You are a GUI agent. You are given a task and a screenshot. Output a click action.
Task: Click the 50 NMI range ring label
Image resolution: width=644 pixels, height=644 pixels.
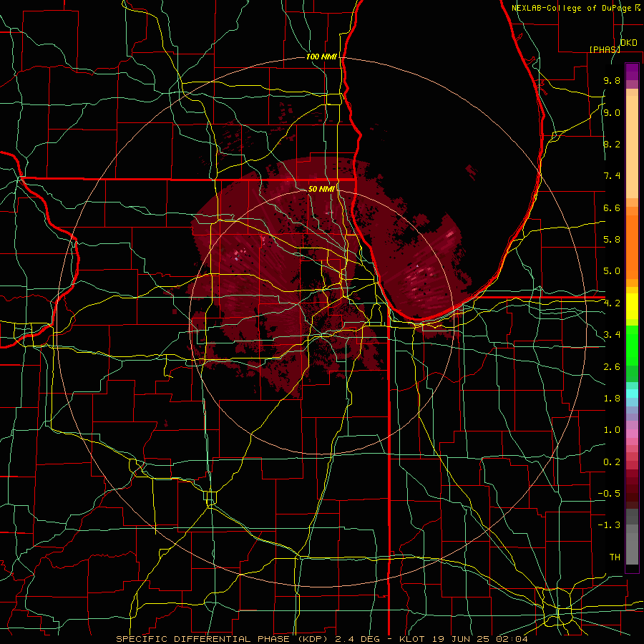pos(321,189)
